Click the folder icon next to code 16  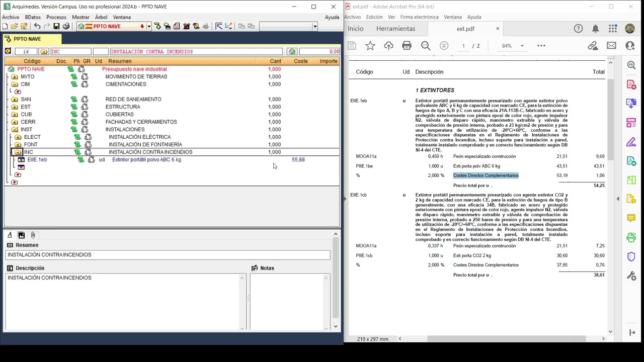44,51
